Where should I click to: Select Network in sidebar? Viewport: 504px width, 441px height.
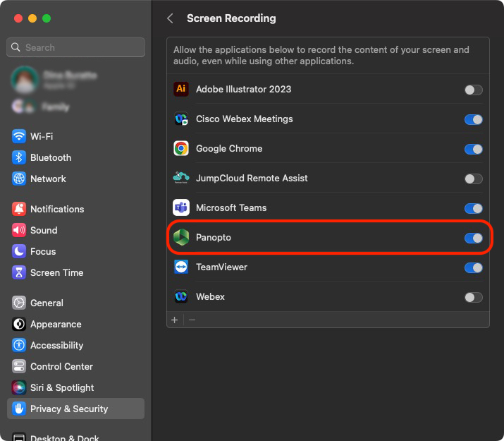[x=75, y=179]
